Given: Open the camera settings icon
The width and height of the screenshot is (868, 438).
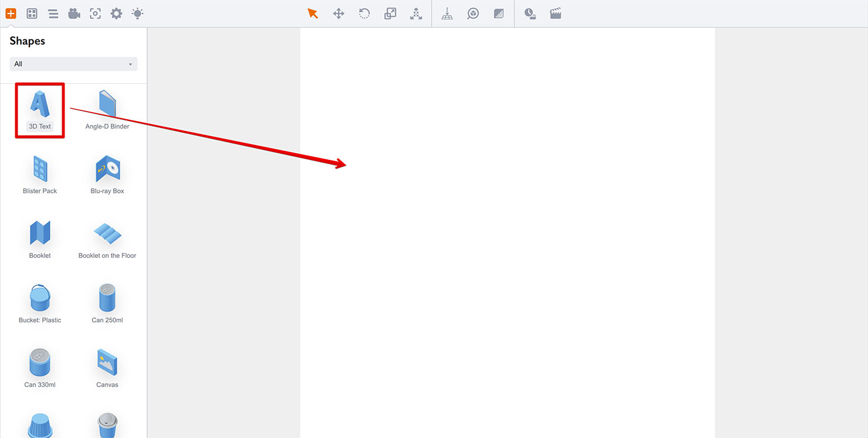Looking at the screenshot, I should click(74, 13).
